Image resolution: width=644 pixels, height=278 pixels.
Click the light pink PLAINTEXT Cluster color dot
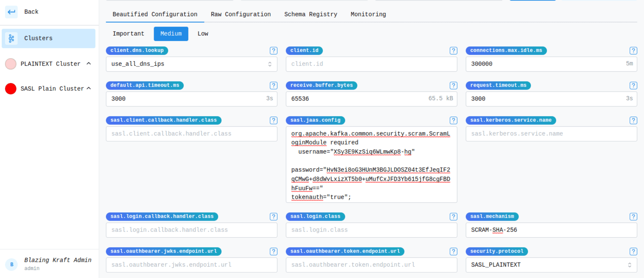(11, 64)
